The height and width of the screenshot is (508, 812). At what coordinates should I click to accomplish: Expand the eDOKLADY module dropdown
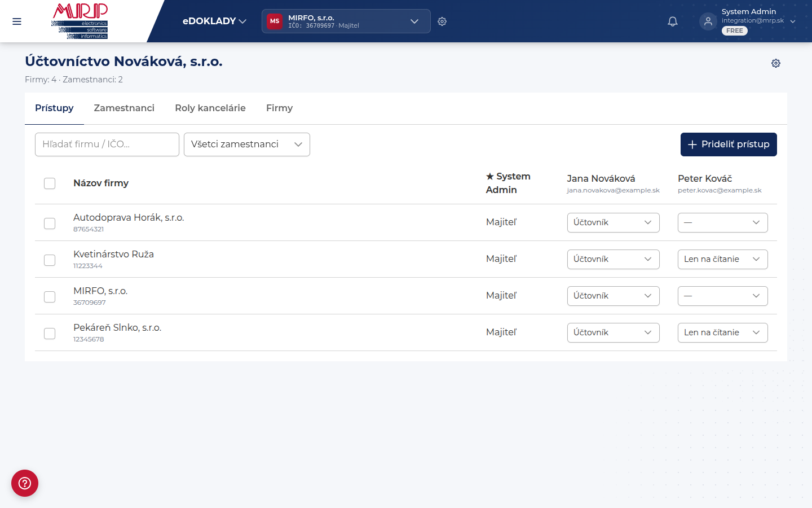[x=214, y=21]
